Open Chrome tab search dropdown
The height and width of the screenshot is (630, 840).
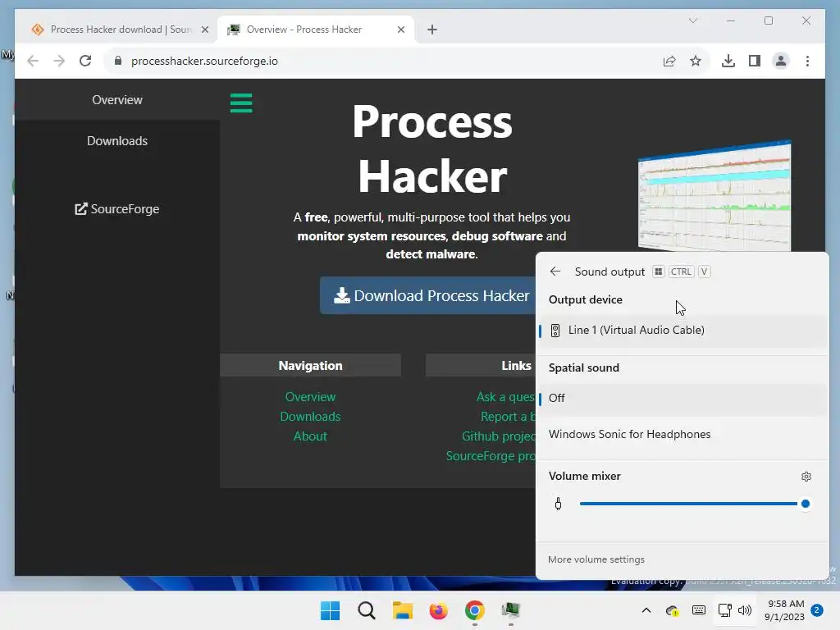pyautogui.click(x=692, y=21)
